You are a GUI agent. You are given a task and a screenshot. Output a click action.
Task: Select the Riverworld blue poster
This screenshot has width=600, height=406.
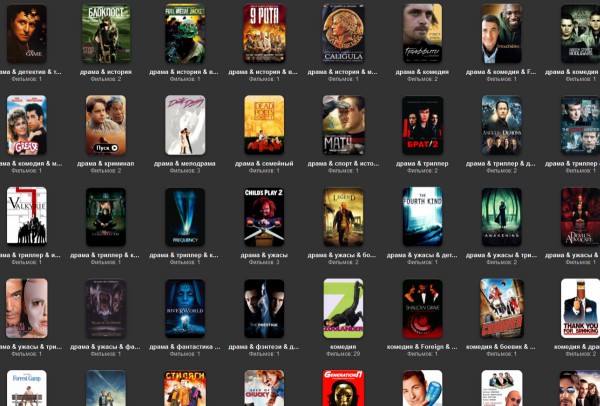(x=185, y=308)
